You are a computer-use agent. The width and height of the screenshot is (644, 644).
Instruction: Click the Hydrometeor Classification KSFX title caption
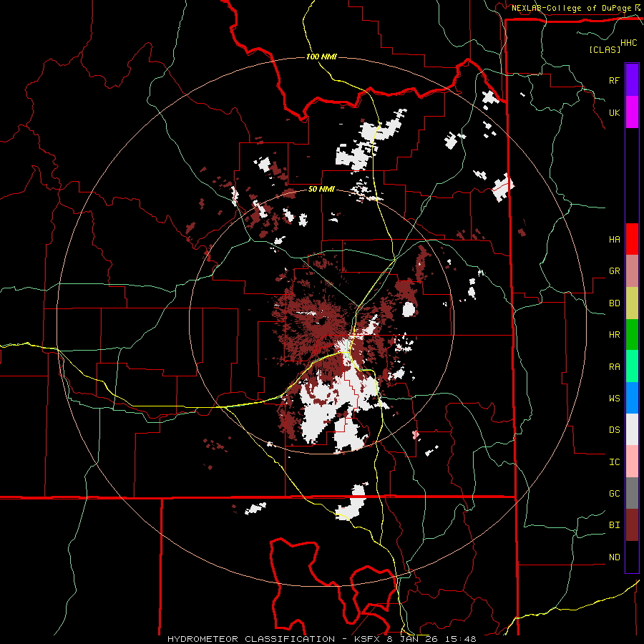click(321, 639)
